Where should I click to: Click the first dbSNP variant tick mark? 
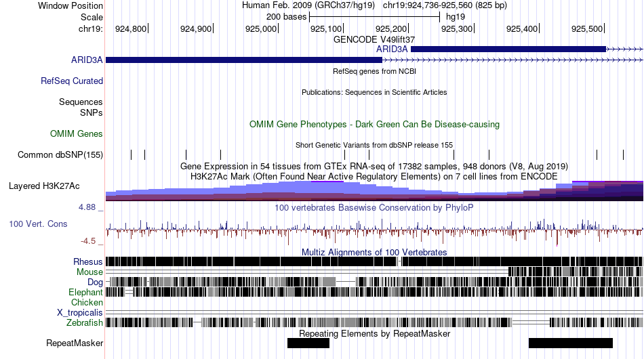pos(132,154)
